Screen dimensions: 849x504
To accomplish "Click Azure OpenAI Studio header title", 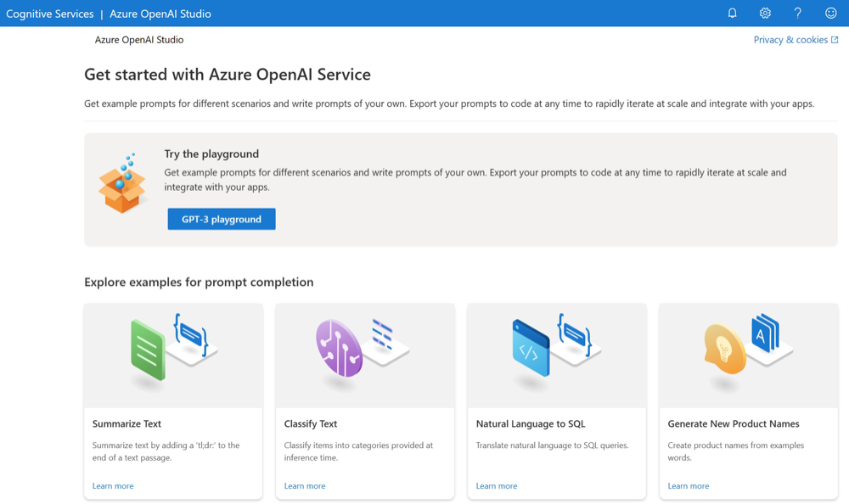I will tap(160, 14).
